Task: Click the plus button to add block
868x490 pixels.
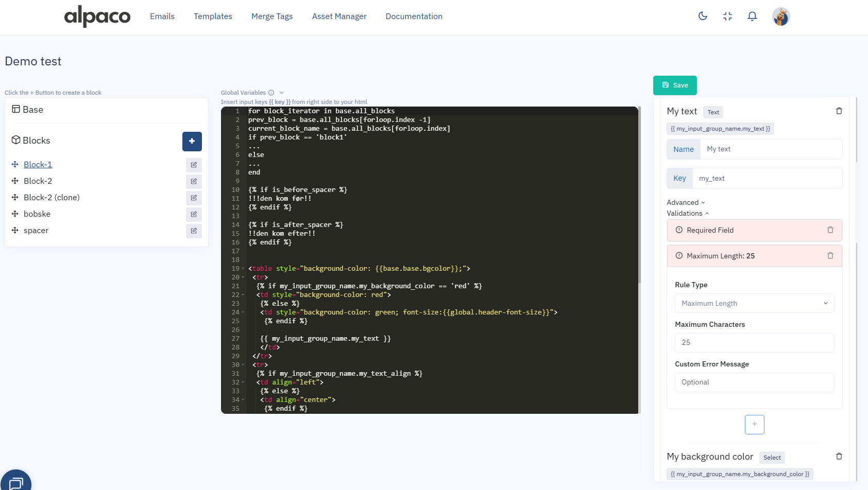Action: [192, 141]
